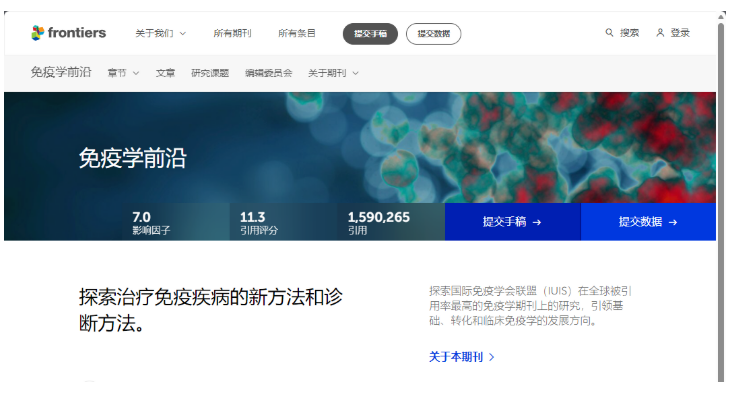The width and height of the screenshot is (731, 393).
Task: Go to the 文章 tab
Action: [166, 73]
